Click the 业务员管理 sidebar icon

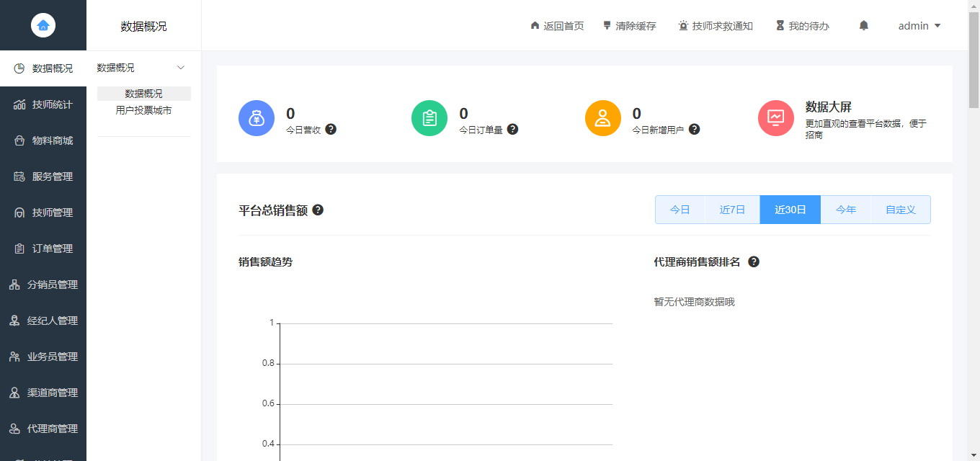14,357
